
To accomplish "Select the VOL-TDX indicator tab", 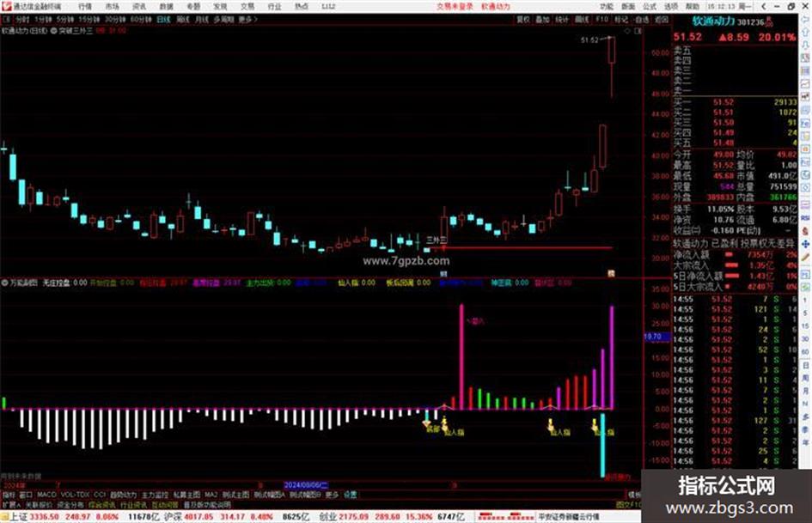I will (75, 495).
